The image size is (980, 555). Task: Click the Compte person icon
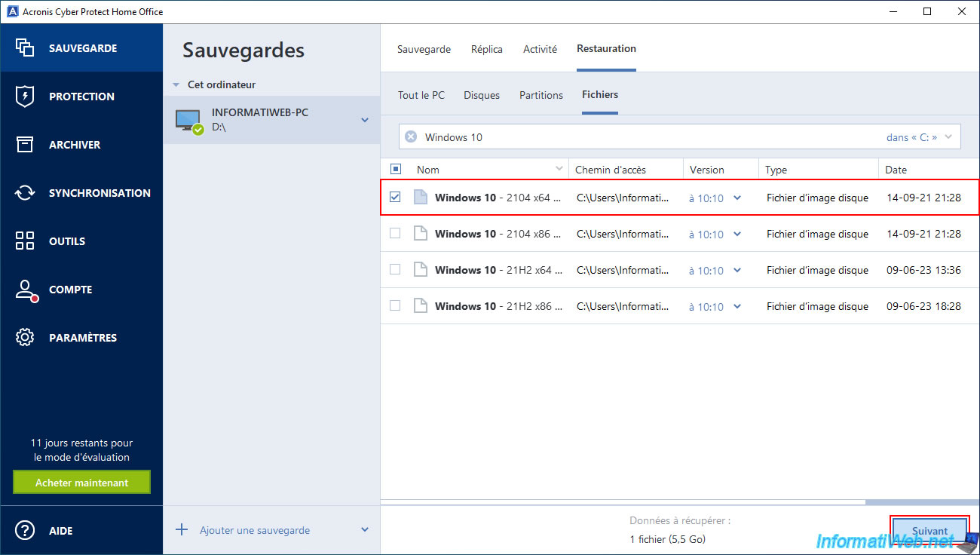coord(26,290)
